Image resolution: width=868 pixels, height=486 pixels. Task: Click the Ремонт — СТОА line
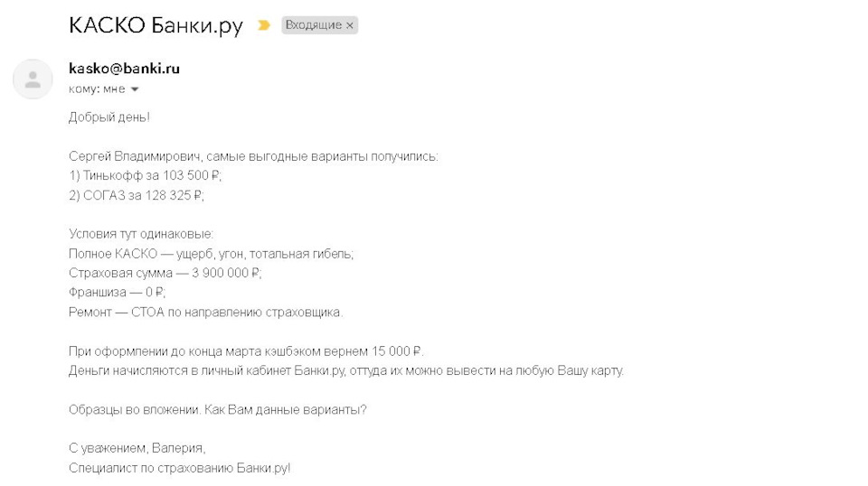[205, 312]
